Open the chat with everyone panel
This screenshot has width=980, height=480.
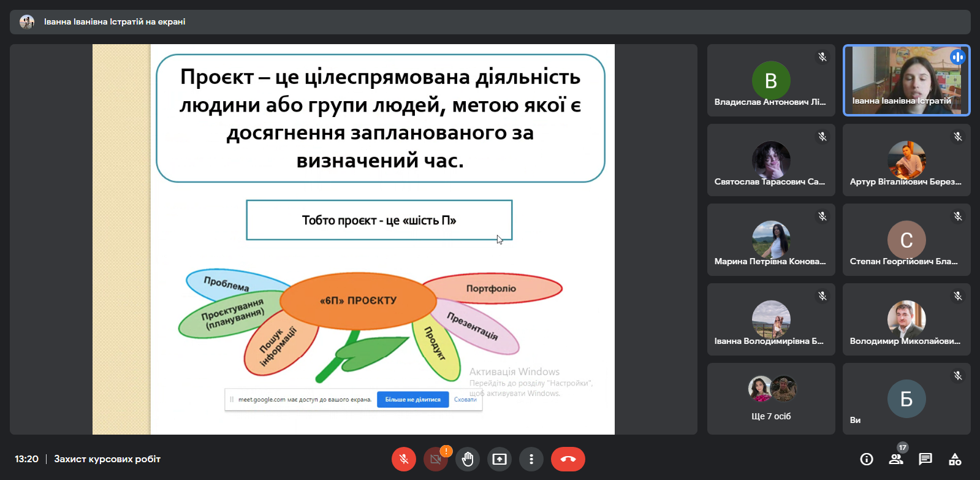(925, 459)
